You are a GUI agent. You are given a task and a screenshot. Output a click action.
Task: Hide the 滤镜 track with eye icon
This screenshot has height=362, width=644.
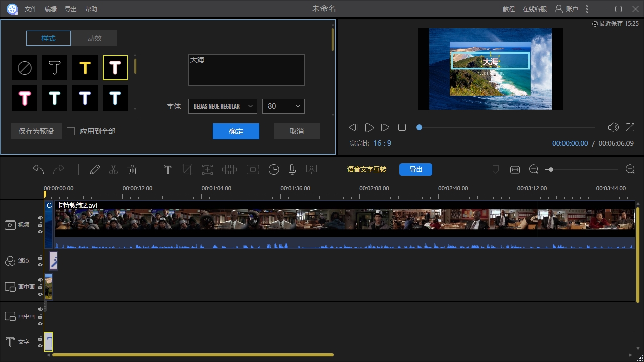tap(40, 265)
